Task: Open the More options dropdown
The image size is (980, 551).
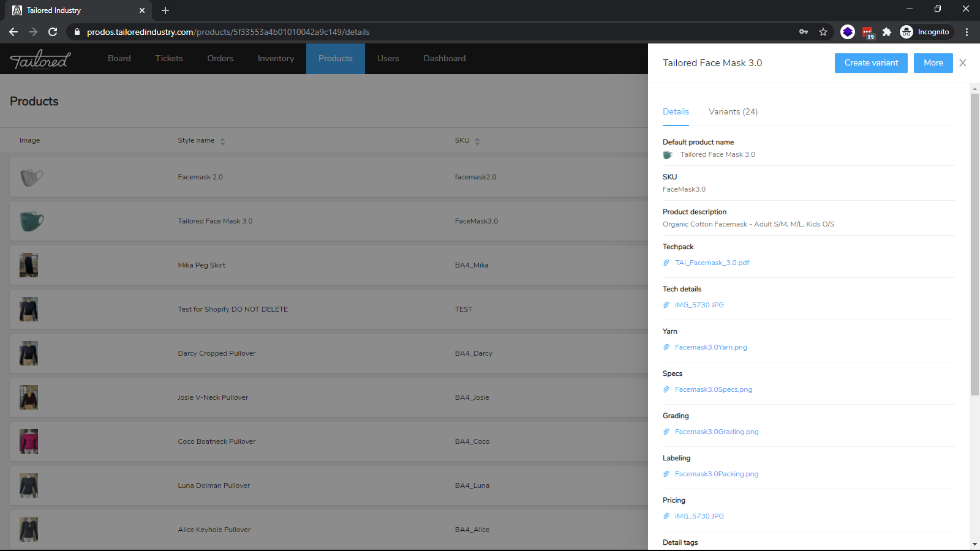Action: click(933, 63)
